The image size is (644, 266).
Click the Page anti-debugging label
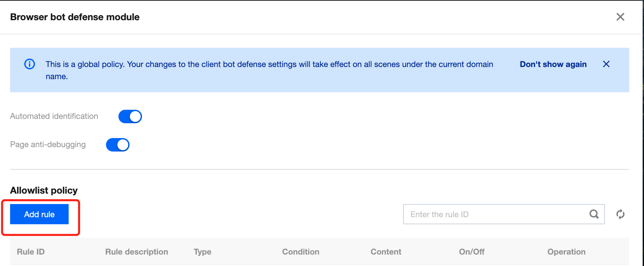point(48,144)
